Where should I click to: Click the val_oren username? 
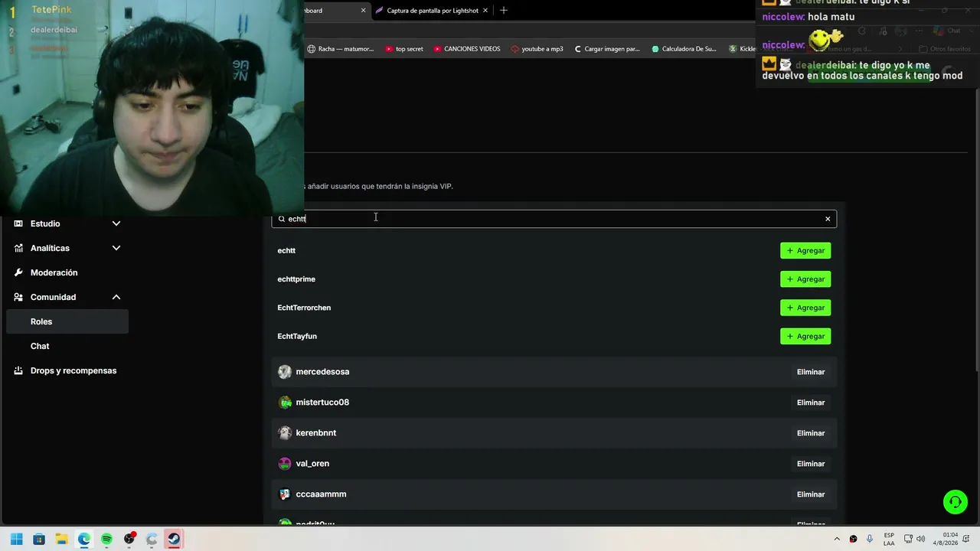(x=312, y=464)
